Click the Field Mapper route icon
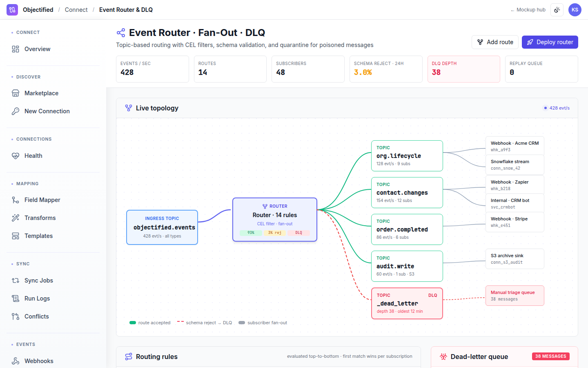This screenshot has height=368, width=588. pos(16,200)
